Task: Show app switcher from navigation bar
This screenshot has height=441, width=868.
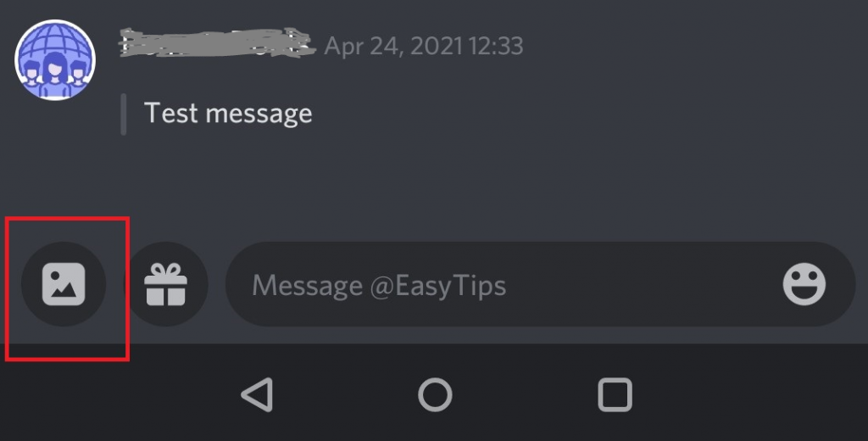Action: (x=615, y=395)
